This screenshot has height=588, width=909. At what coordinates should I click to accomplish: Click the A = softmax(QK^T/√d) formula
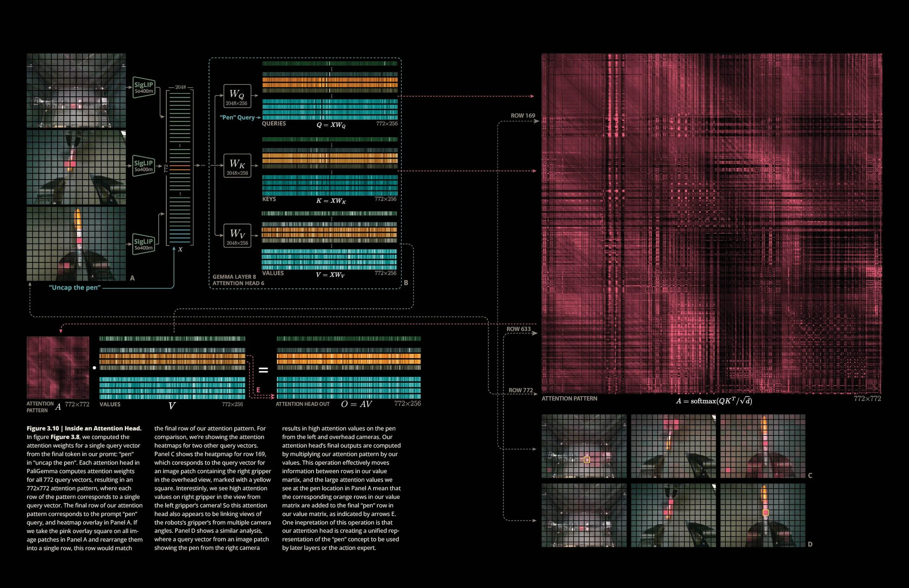(x=714, y=400)
